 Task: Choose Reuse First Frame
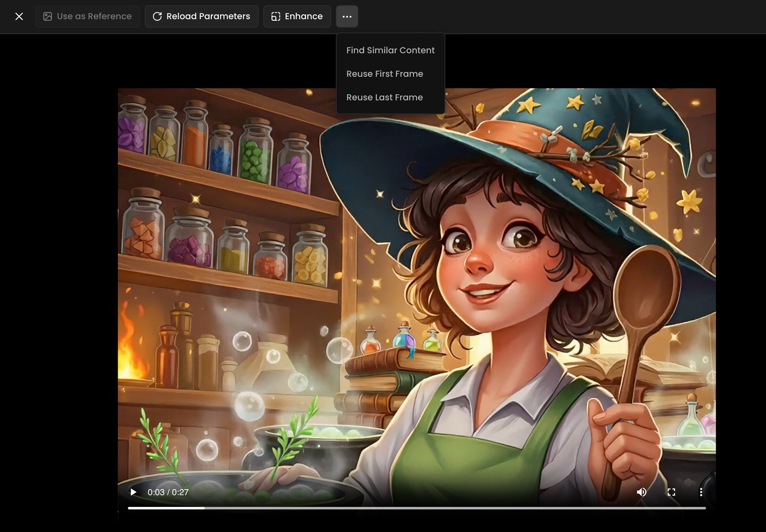tap(385, 73)
